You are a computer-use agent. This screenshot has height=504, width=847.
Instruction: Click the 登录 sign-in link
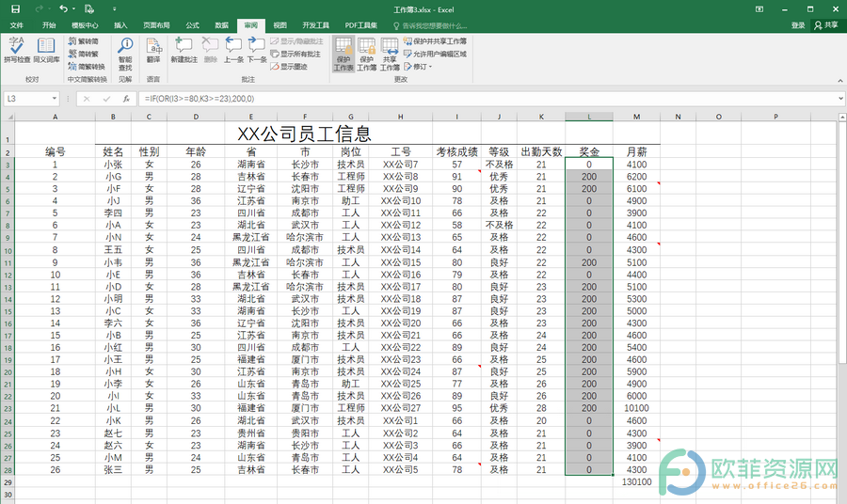pos(798,25)
